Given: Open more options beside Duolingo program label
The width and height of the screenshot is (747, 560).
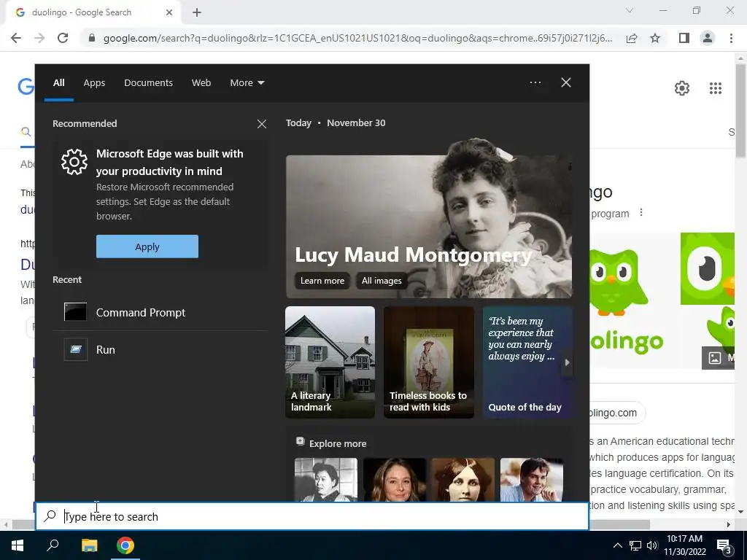Looking at the screenshot, I should coord(641,212).
